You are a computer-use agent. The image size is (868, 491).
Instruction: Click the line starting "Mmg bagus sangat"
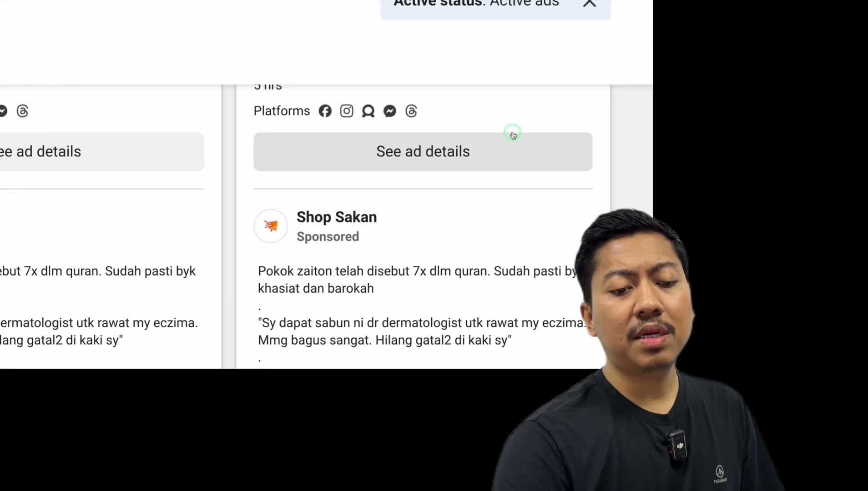385,341
